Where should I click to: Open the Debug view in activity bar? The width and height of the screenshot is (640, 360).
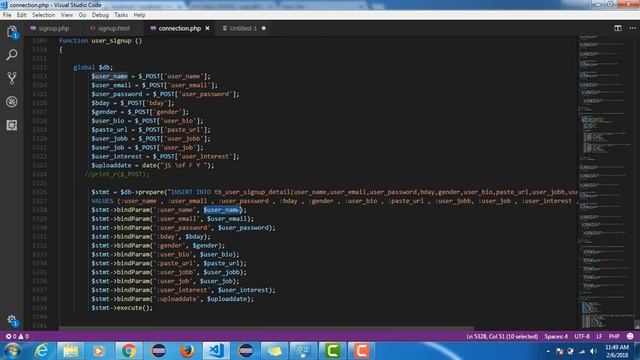click(x=12, y=102)
